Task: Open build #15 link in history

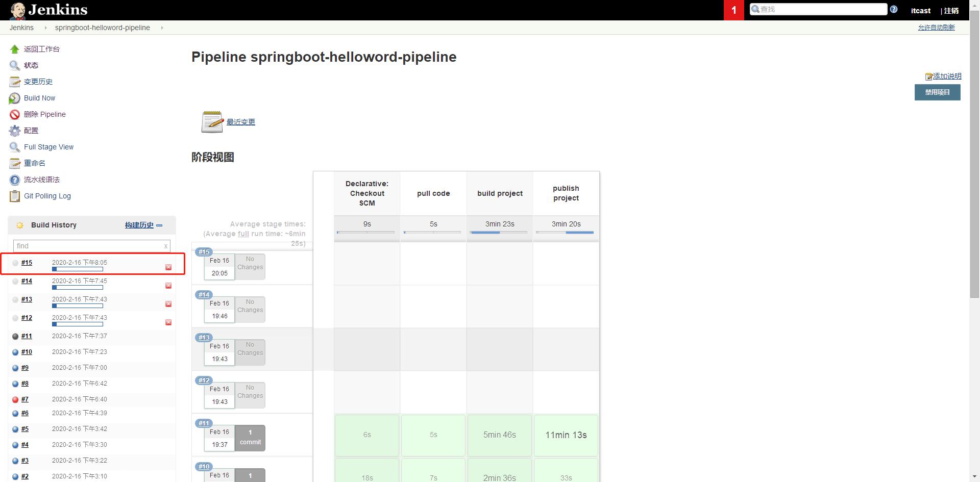Action: [27, 263]
